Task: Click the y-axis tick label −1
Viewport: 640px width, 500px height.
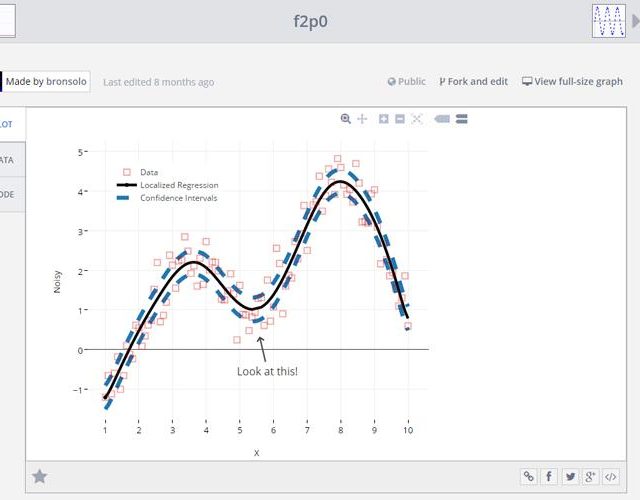Action: [78, 390]
